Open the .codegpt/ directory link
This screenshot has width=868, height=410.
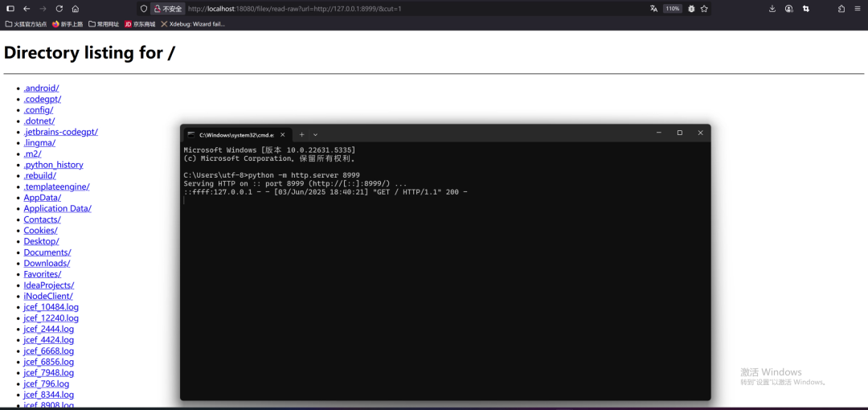pos(42,99)
